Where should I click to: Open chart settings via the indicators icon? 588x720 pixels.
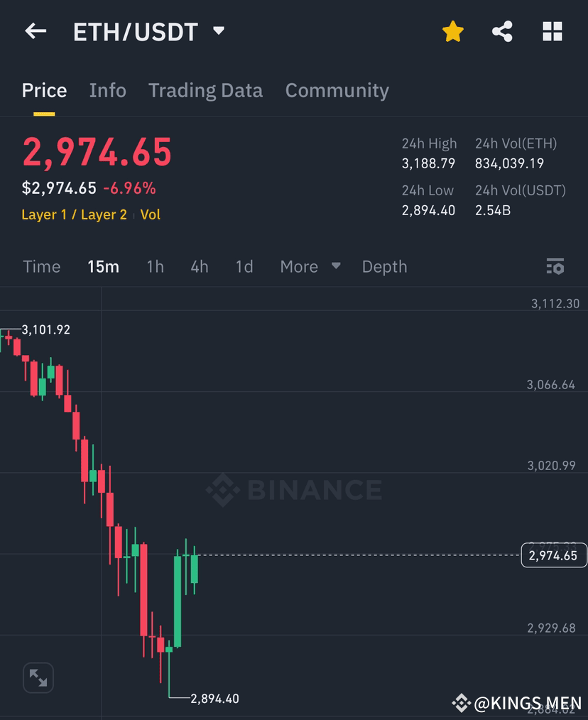point(556,266)
